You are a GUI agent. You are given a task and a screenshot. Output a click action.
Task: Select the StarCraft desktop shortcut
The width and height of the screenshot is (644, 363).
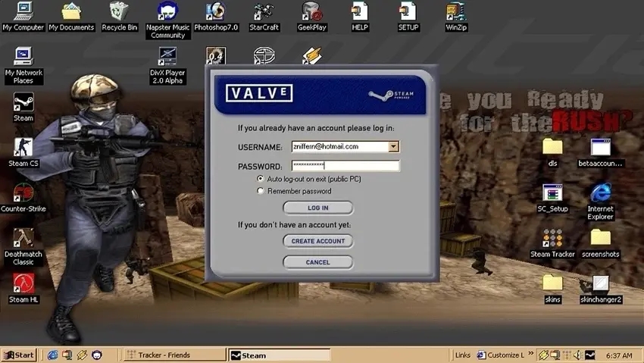click(264, 17)
